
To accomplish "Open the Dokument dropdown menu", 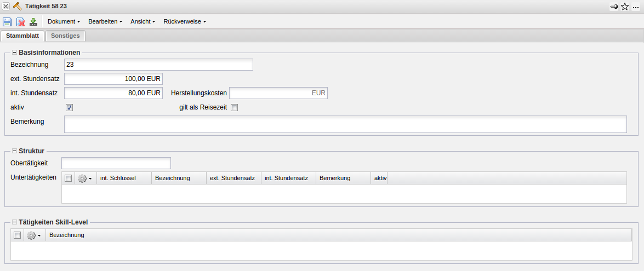I will [x=64, y=21].
